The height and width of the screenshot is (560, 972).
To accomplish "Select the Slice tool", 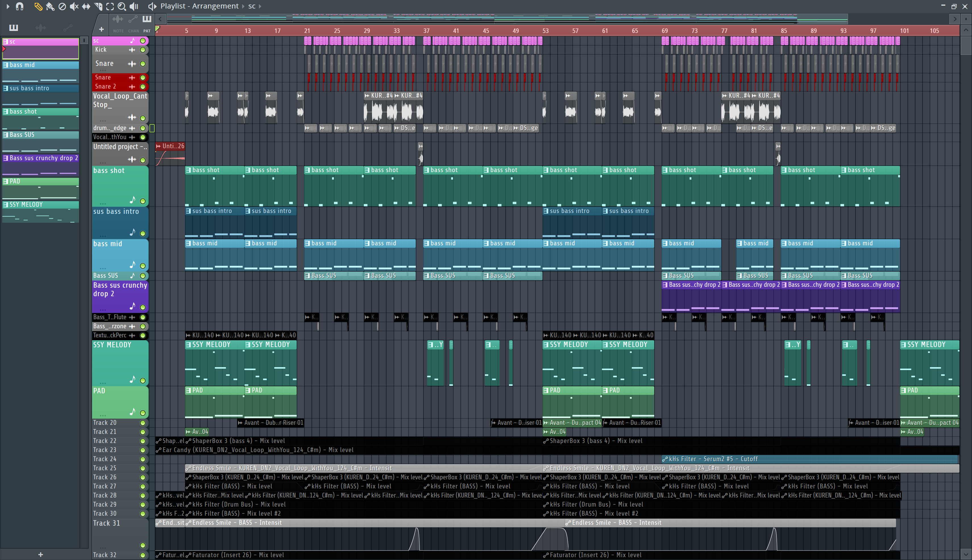I will 98,6.
